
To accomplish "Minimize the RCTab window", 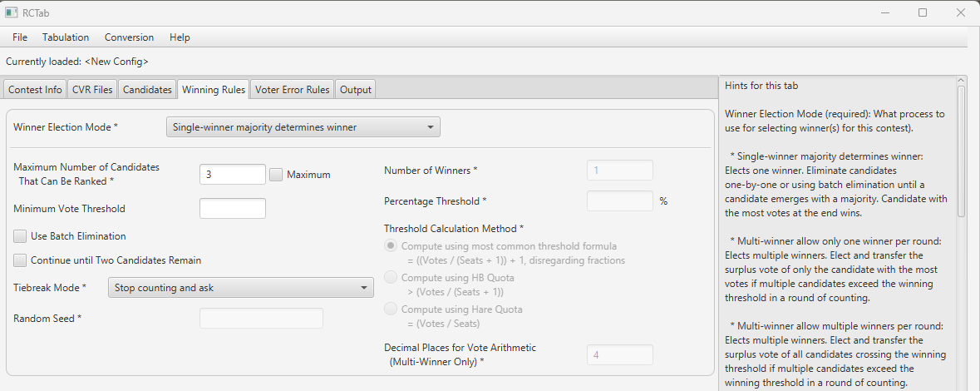I will point(885,12).
